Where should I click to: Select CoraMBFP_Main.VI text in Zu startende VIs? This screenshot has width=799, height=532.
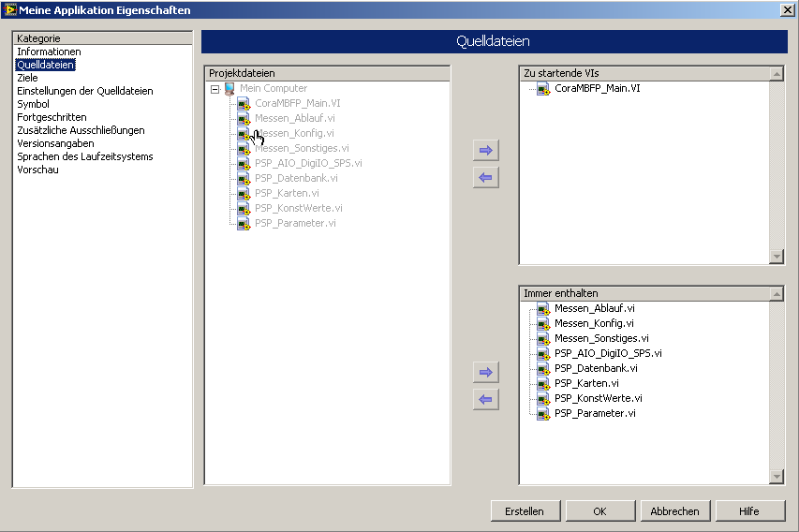(x=598, y=88)
